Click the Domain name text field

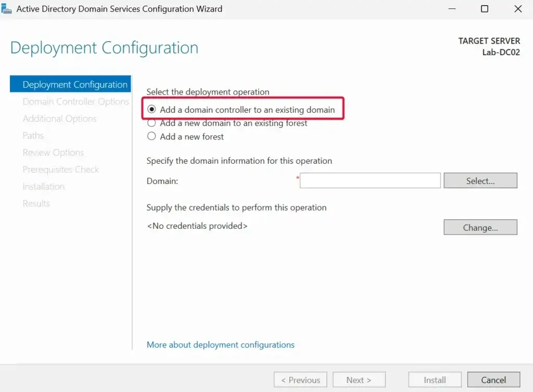click(x=370, y=181)
